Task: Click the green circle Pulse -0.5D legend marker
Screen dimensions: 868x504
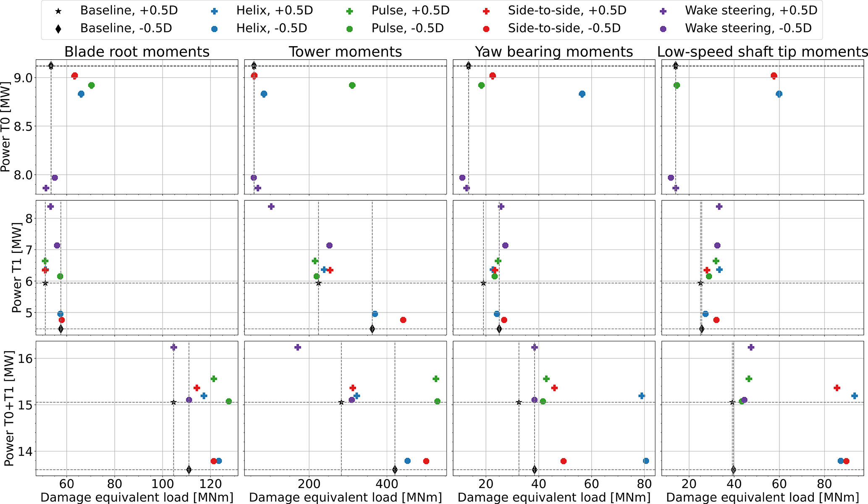Action: coord(349,29)
